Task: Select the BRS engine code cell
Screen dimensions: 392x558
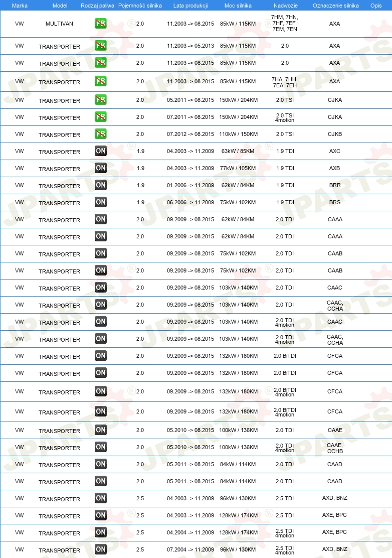Action: (335, 202)
